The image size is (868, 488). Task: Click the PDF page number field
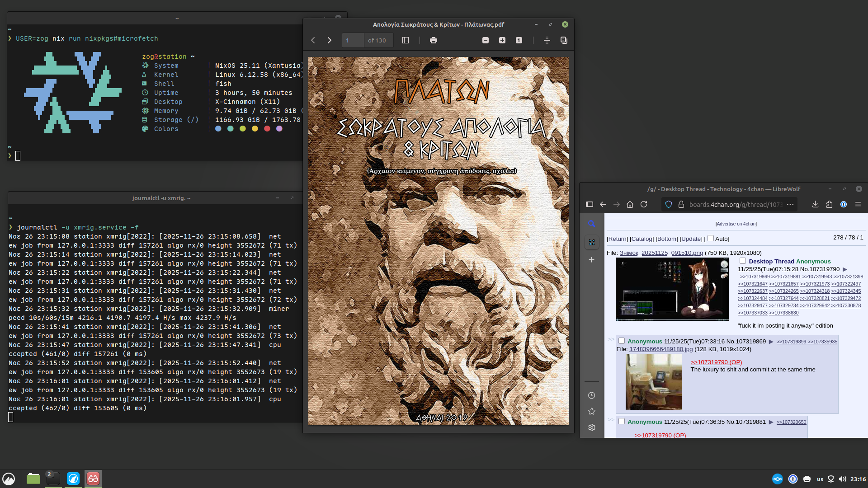pyautogui.click(x=353, y=40)
